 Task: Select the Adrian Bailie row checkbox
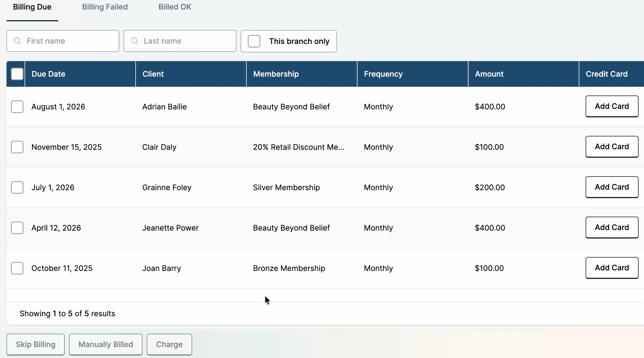click(17, 107)
